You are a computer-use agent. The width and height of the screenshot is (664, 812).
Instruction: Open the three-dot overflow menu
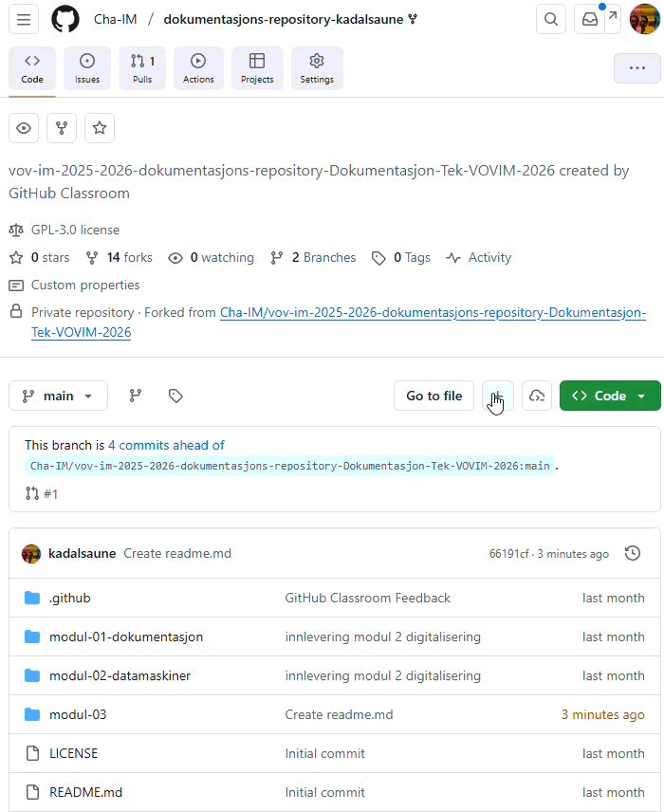[x=636, y=68]
